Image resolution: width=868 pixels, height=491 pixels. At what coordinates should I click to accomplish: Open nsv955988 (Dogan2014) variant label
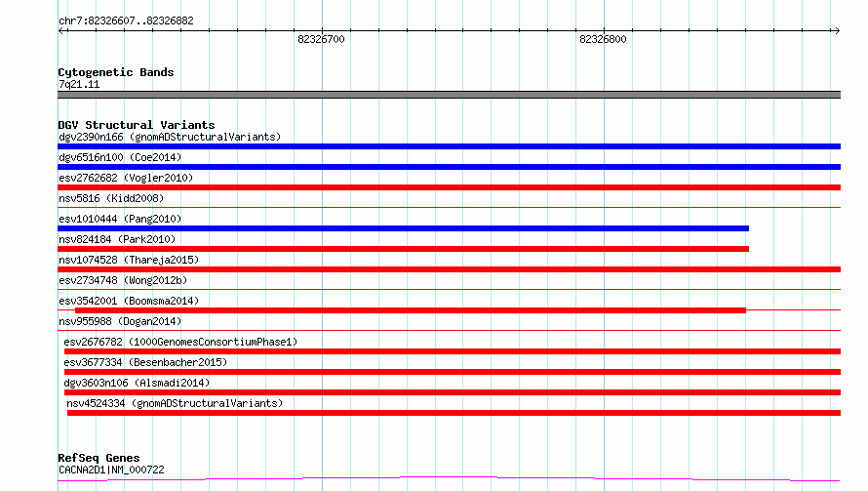(x=120, y=321)
